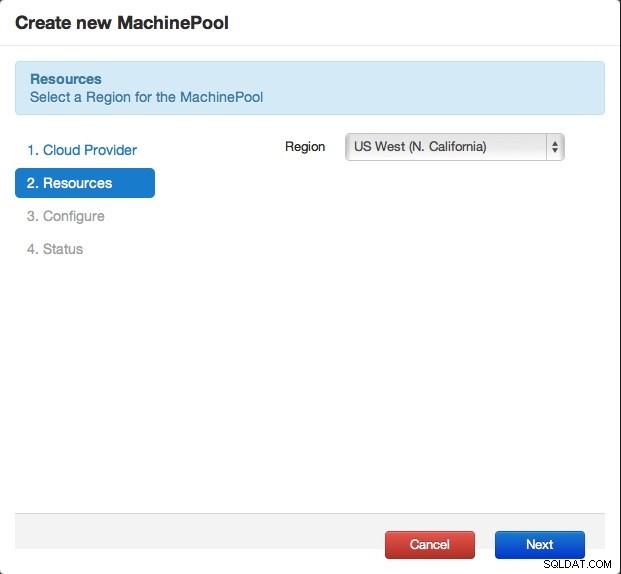
Task: Click the up-down arrows of Region selector
Action: tap(555, 147)
